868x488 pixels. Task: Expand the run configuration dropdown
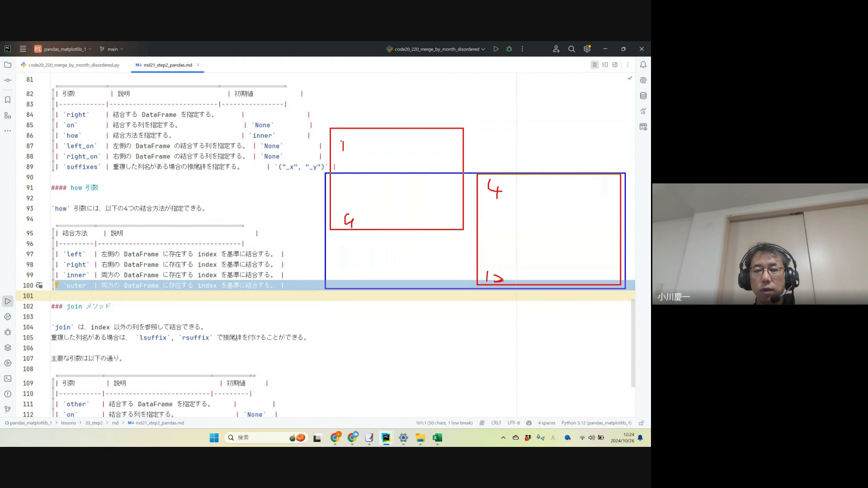[436, 49]
